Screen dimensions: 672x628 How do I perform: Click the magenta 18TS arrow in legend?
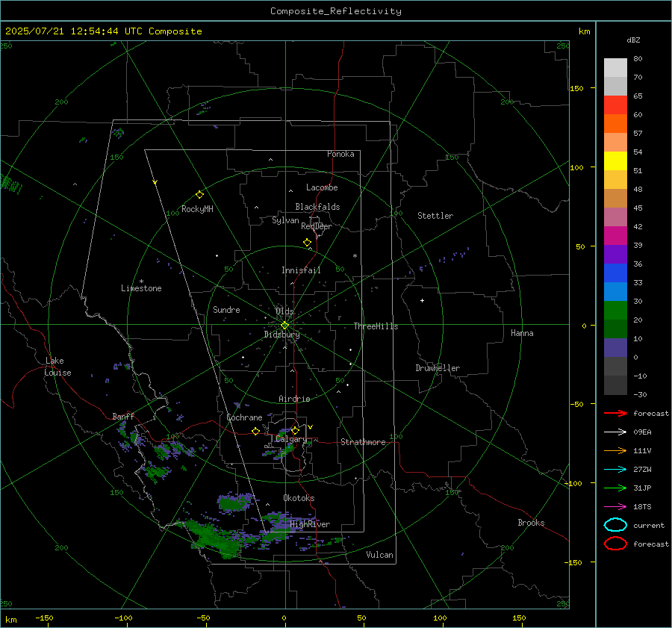[615, 507]
